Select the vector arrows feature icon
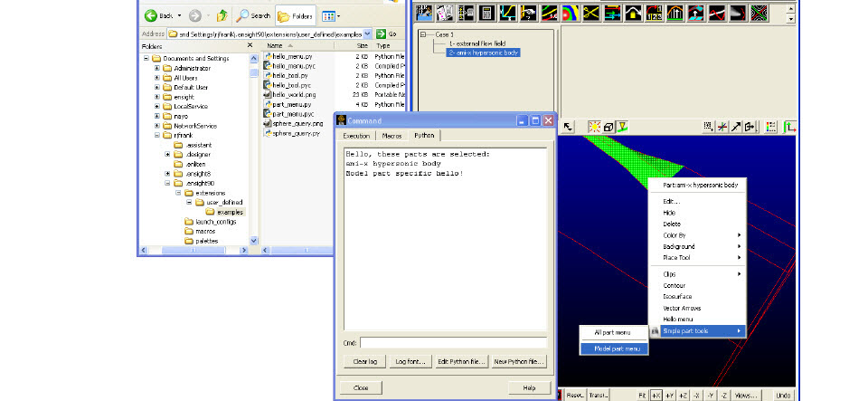This screenshot has height=401, width=868. [612, 12]
